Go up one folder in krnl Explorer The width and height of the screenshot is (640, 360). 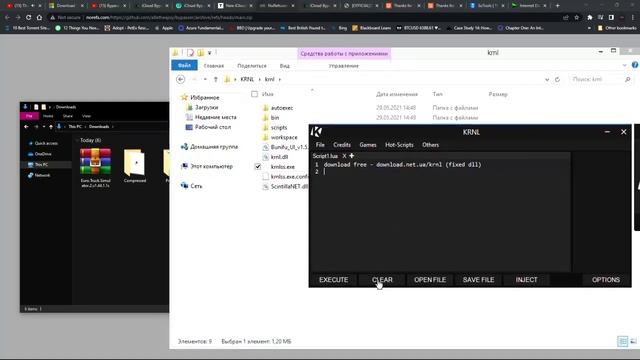point(216,79)
